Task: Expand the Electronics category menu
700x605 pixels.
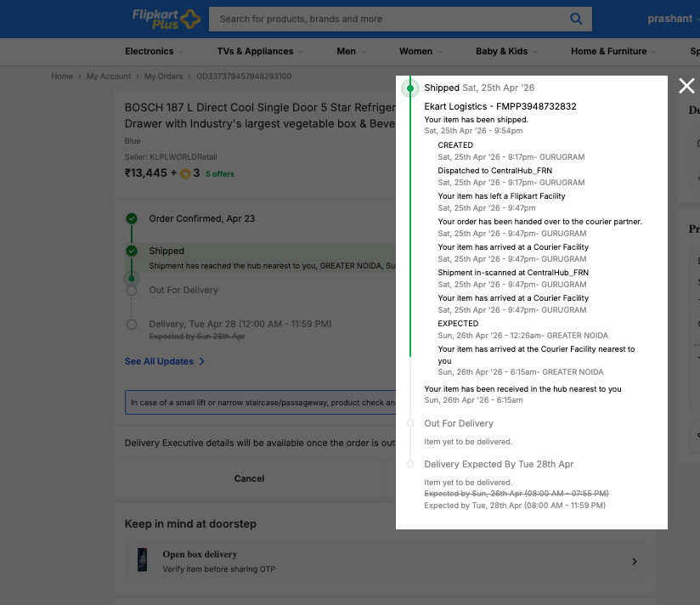Action: click(154, 51)
